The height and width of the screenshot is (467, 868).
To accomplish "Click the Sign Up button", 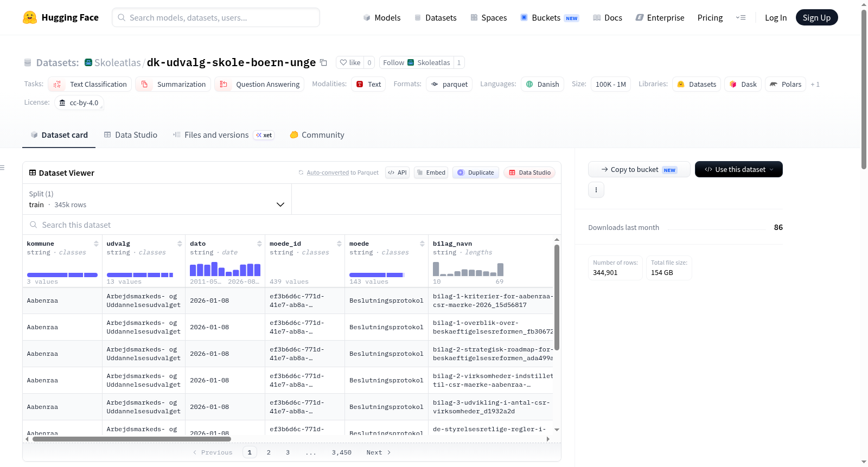I will point(816,17).
